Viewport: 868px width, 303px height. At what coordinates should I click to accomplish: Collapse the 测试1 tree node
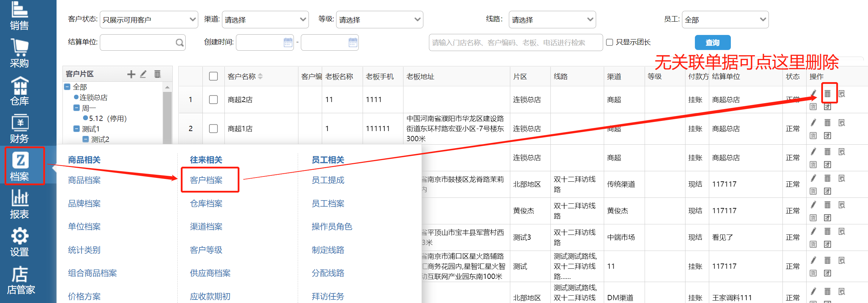point(76,129)
